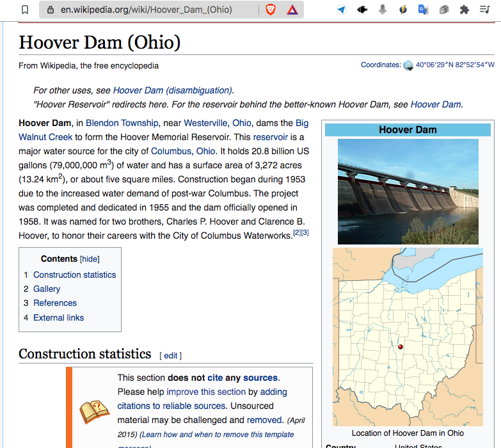501x448 pixels.
Task: Hide the Contents table with [hide]
Action: tap(90, 259)
